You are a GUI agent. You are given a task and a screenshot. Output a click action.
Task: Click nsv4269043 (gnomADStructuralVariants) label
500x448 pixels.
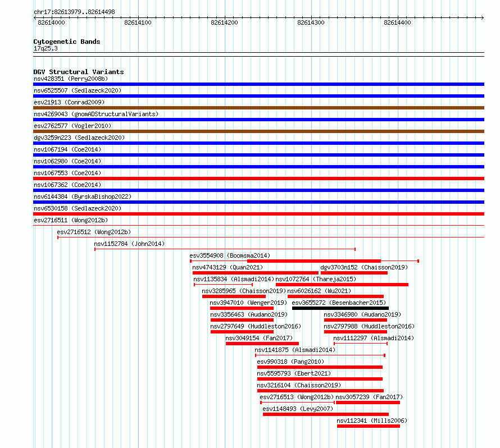pyautogui.click(x=96, y=114)
